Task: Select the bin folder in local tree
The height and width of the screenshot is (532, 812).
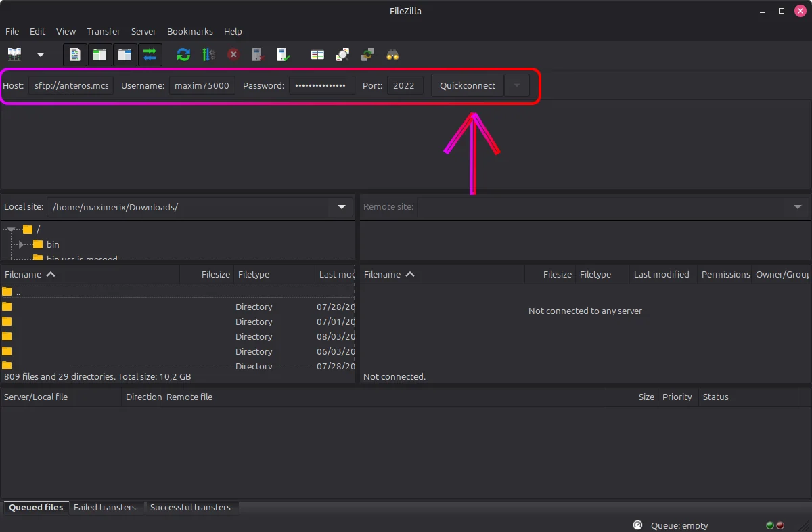Action: [53, 244]
